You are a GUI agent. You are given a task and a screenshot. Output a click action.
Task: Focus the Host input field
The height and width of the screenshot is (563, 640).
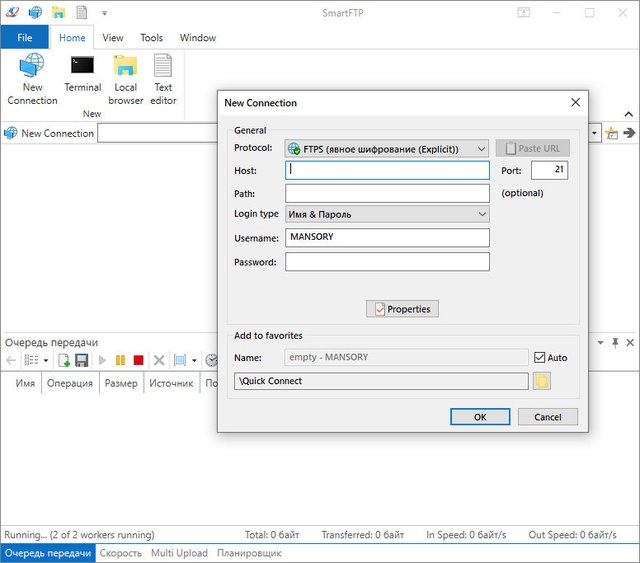387,170
